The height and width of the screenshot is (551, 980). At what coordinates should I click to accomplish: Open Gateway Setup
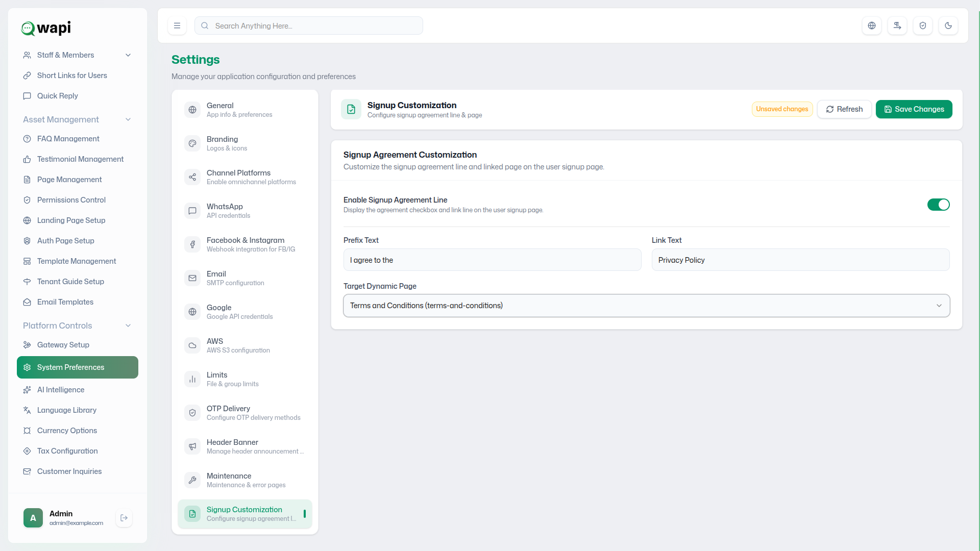[x=77, y=345]
